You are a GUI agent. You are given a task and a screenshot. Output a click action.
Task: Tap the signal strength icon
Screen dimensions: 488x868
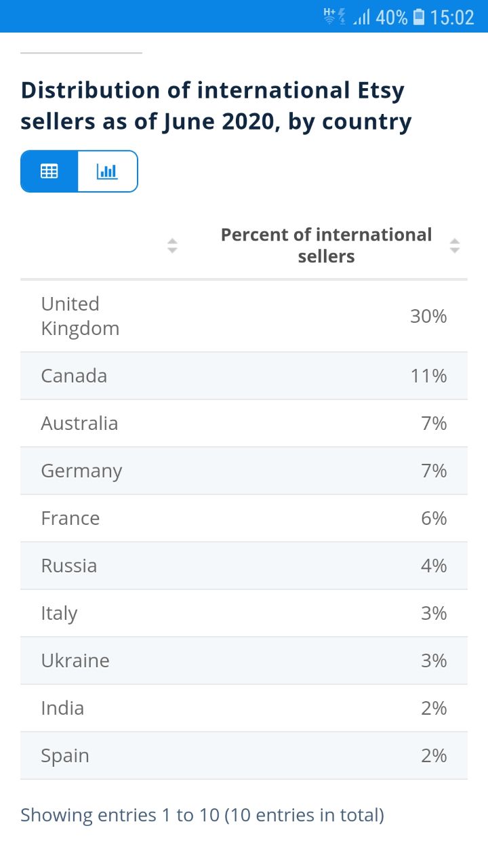pos(362,17)
